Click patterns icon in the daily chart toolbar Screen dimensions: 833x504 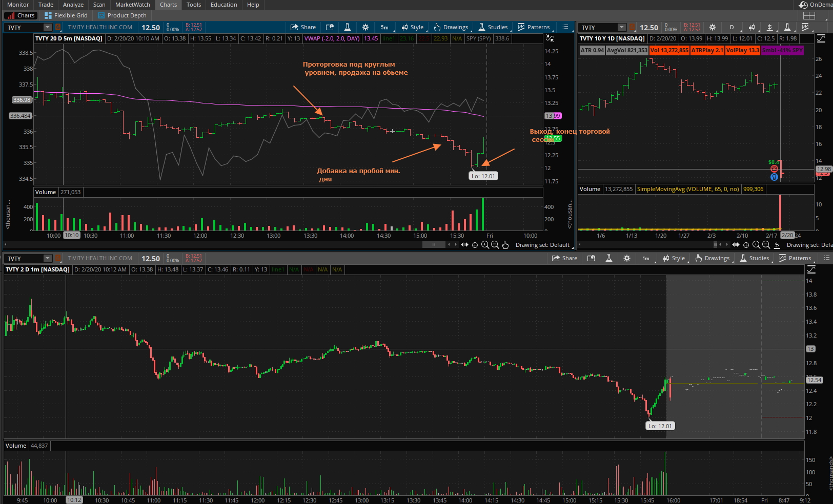(x=805, y=28)
